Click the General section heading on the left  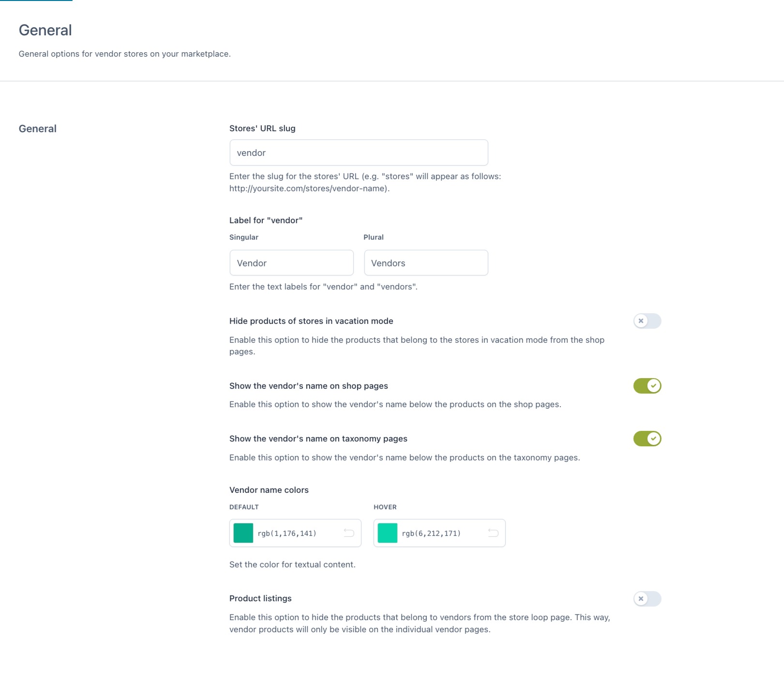coord(38,129)
